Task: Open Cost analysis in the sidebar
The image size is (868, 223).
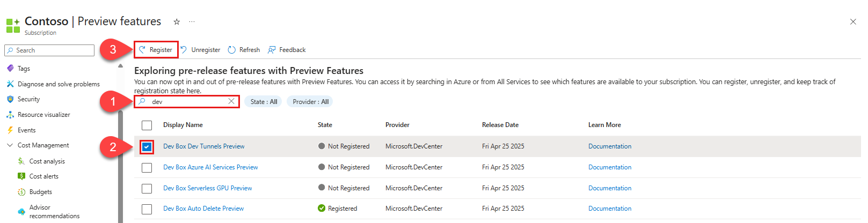Action: [x=47, y=161]
